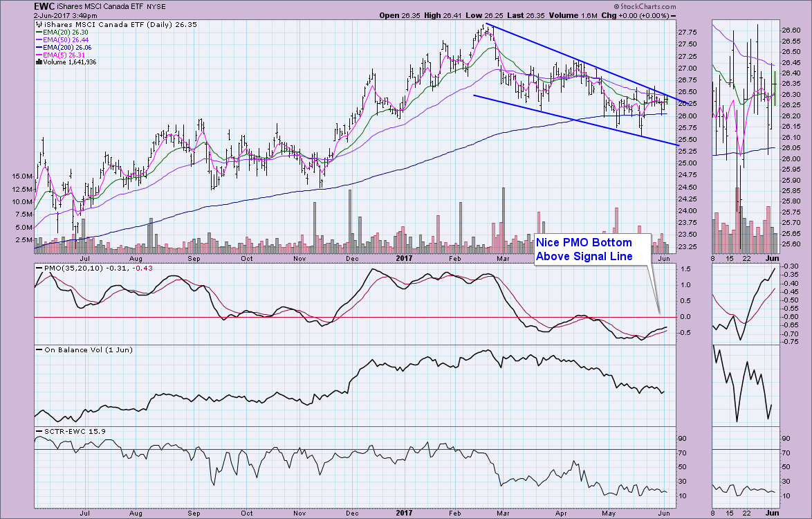Click the 26.60 label on zoomed panel axis

790,30
